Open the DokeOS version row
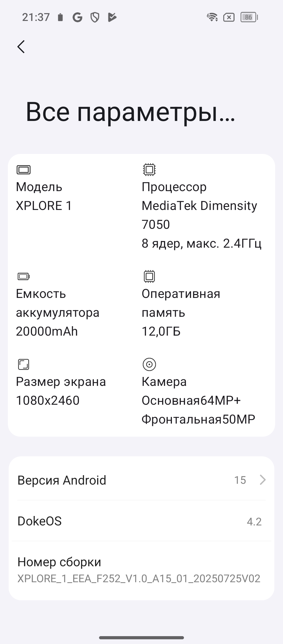 [x=141, y=521]
